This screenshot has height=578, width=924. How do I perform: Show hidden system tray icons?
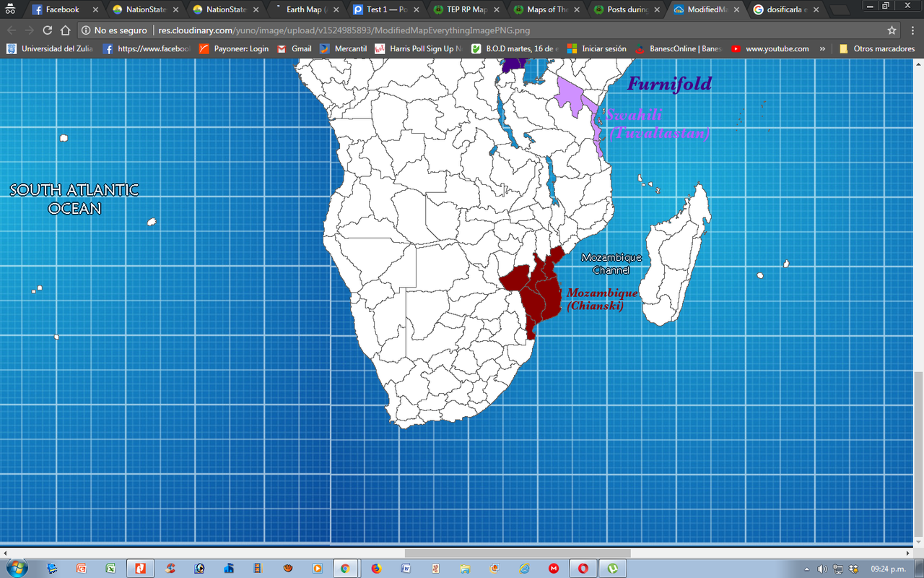tap(806, 568)
